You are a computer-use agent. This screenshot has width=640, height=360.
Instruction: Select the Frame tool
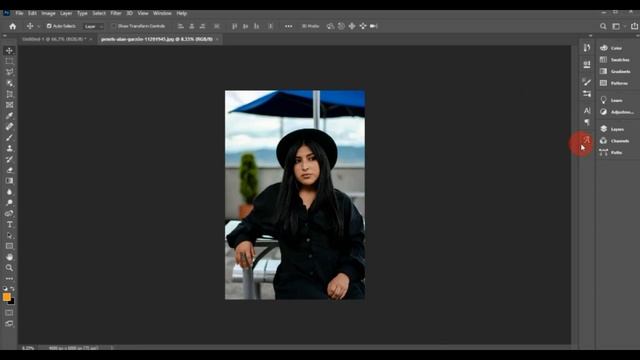click(9, 105)
